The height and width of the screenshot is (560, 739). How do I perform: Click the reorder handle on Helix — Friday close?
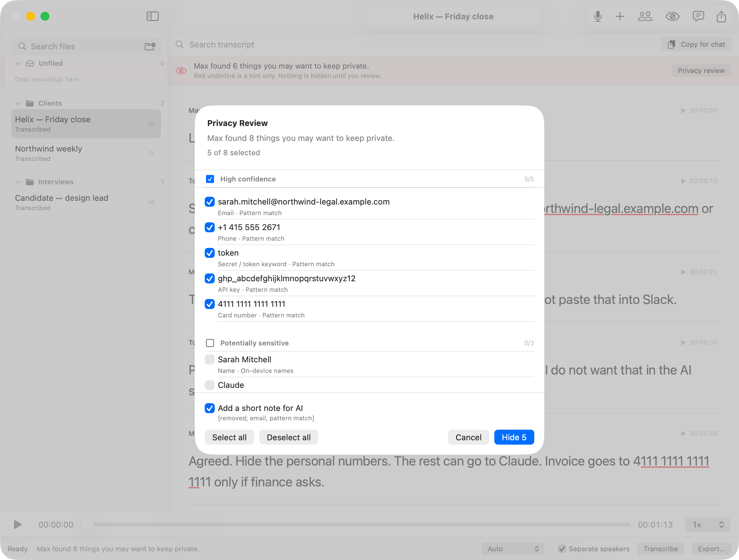pos(152,124)
